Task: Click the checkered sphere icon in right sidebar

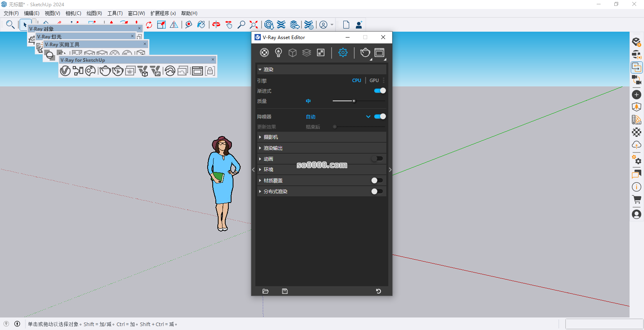Action: 637,132
